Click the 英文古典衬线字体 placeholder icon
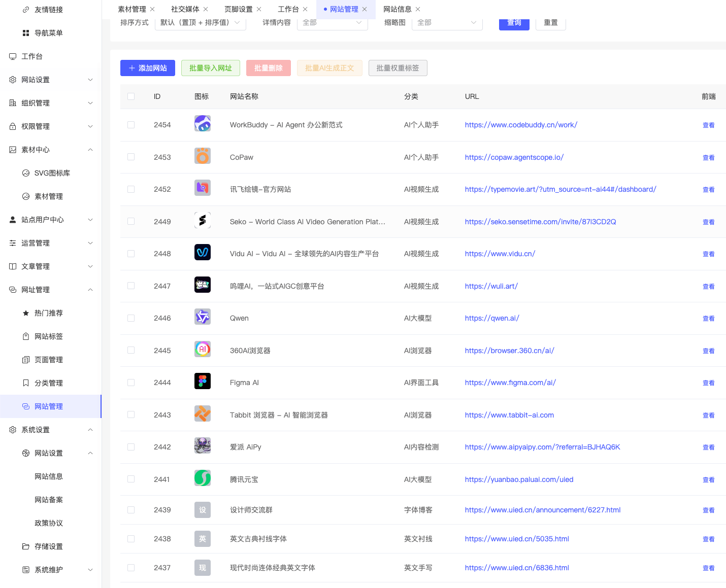The height and width of the screenshot is (588, 726). click(x=203, y=539)
